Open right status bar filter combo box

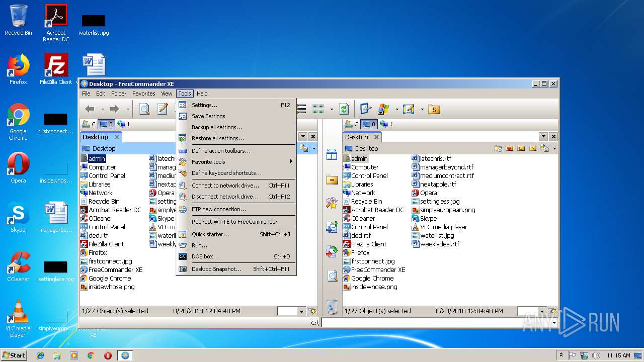[x=532, y=311]
